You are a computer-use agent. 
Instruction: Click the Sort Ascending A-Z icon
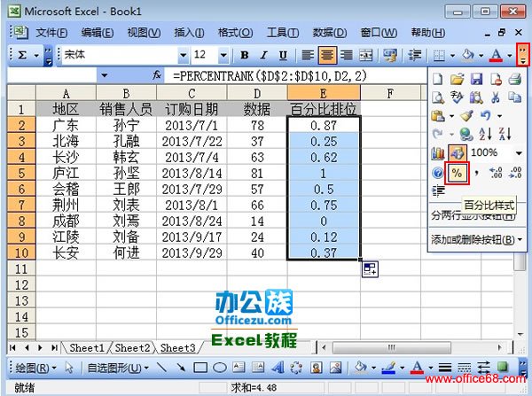(486, 135)
